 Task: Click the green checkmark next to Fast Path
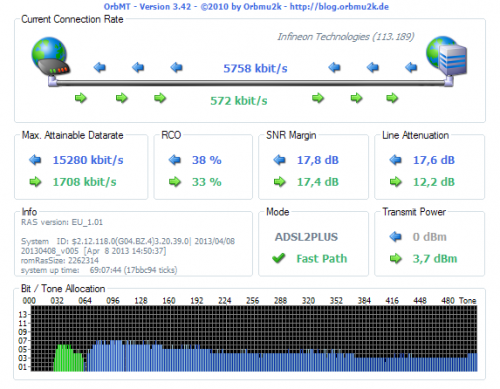[x=279, y=258]
